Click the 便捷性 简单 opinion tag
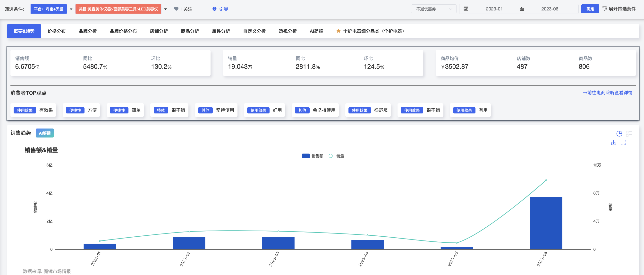This screenshot has width=644, height=275. tap(125, 110)
